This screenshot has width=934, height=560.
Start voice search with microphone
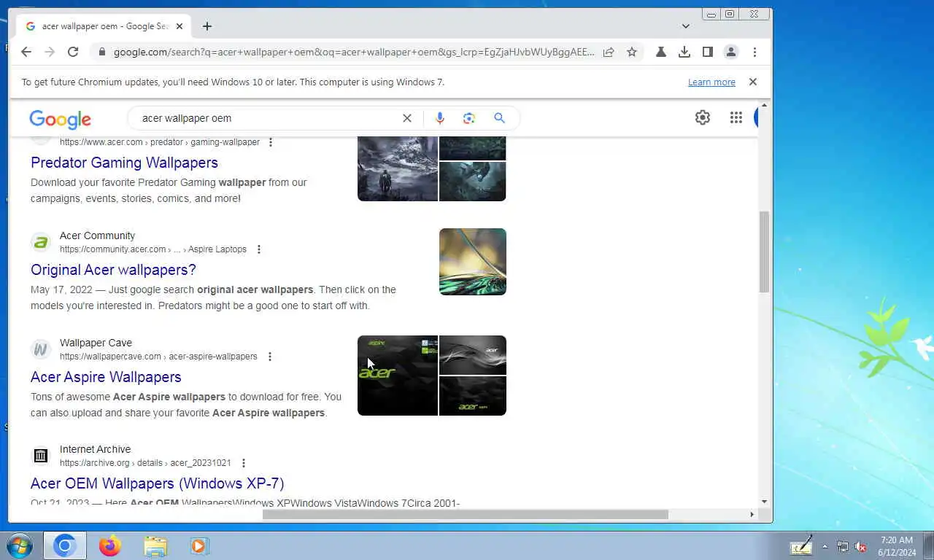pyautogui.click(x=439, y=118)
